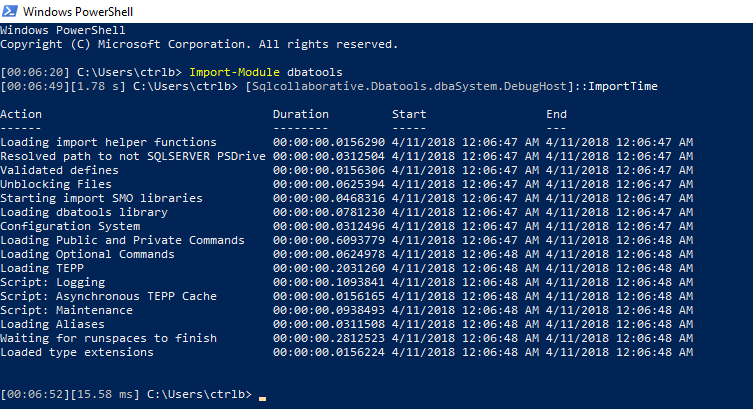Click the Action column header

tap(21, 115)
